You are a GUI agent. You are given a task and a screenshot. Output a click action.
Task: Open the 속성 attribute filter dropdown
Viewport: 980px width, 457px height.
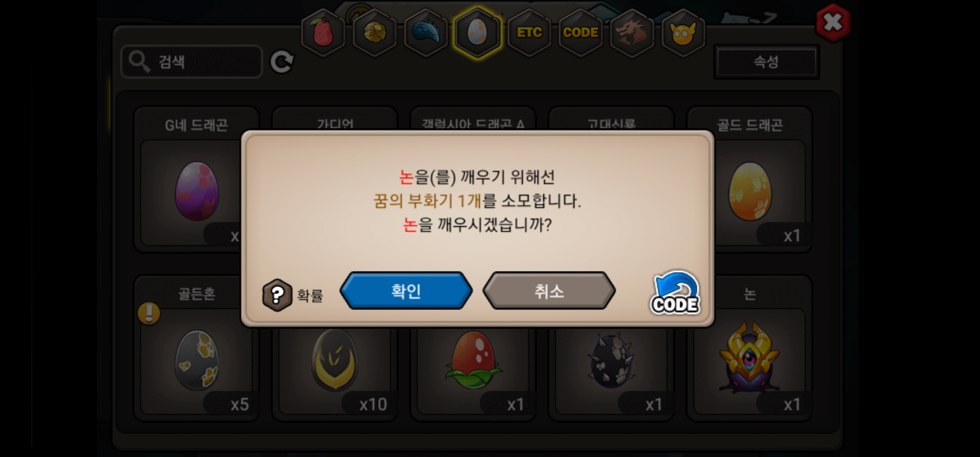pos(766,62)
